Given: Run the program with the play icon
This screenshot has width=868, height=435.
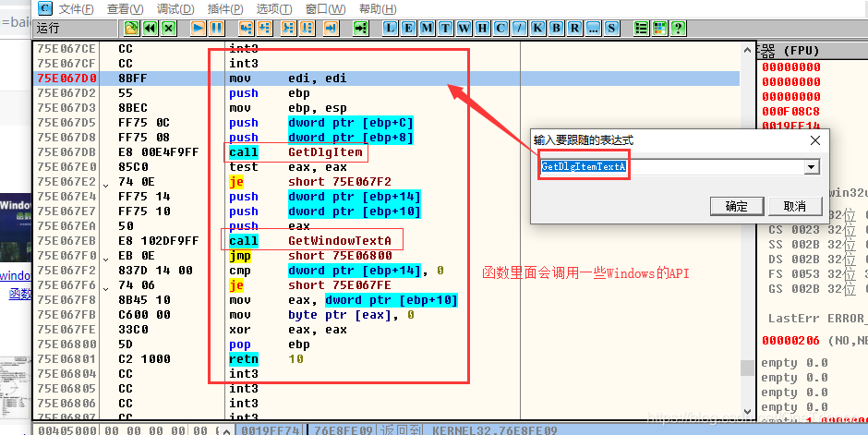Looking at the screenshot, I should pos(199,29).
